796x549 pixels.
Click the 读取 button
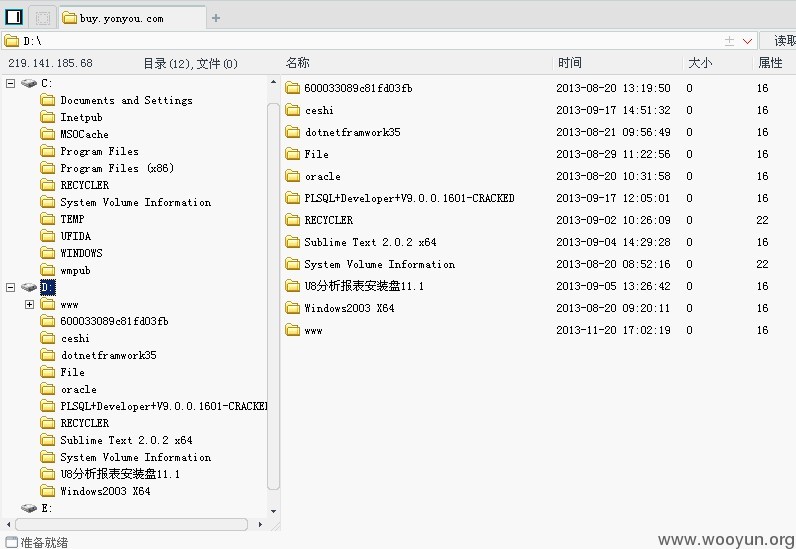779,41
